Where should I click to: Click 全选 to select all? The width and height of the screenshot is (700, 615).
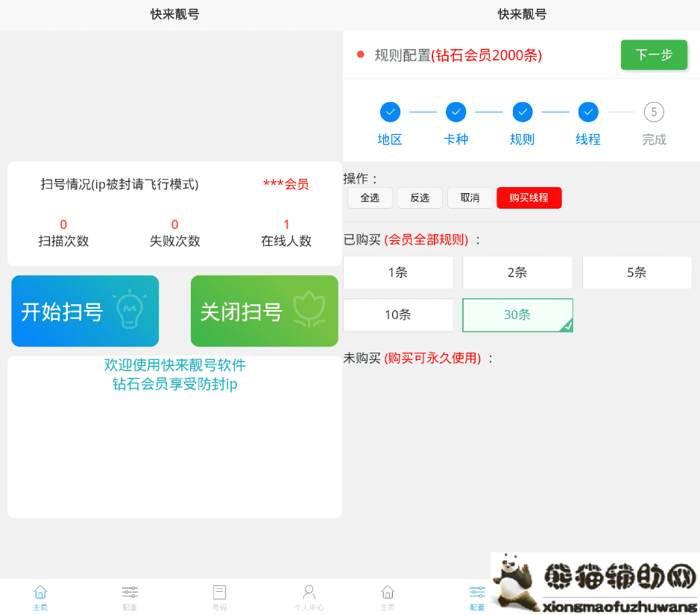(x=370, y=198)
